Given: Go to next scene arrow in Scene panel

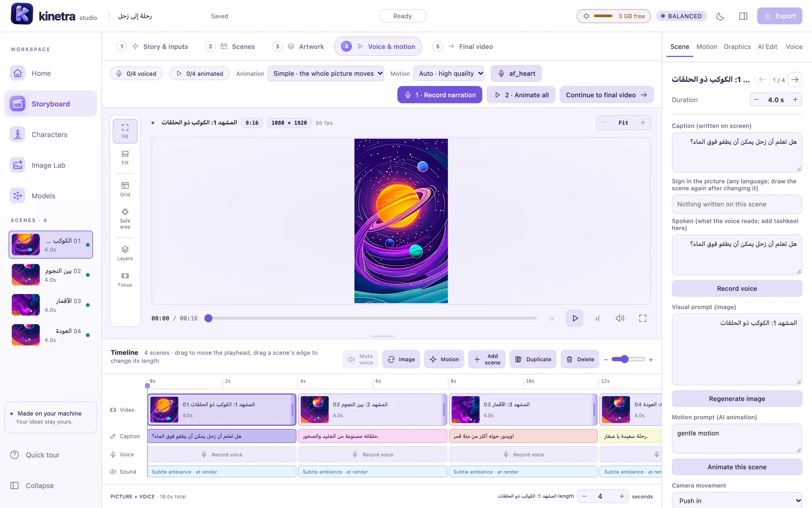Looking at the screenshot, I should click(795, 80).
